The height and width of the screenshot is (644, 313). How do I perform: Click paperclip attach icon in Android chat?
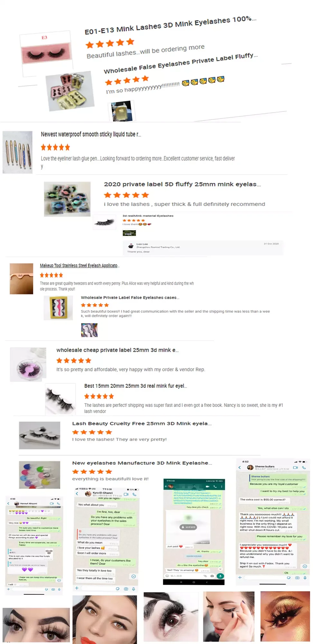pyautogui.click(x=205, y=576)
